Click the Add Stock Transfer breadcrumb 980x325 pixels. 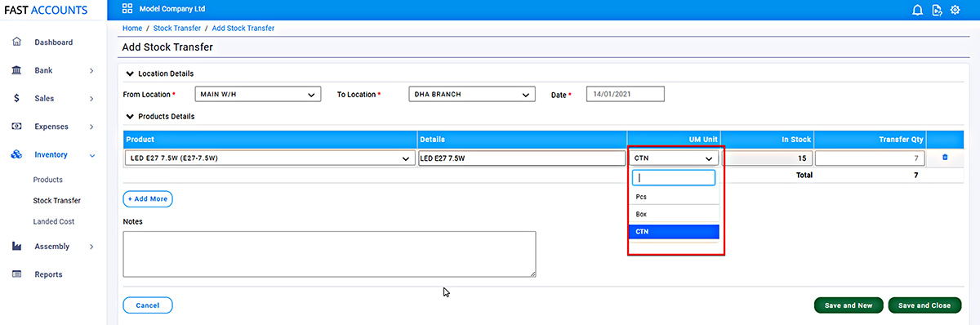(x=243, y=28)
